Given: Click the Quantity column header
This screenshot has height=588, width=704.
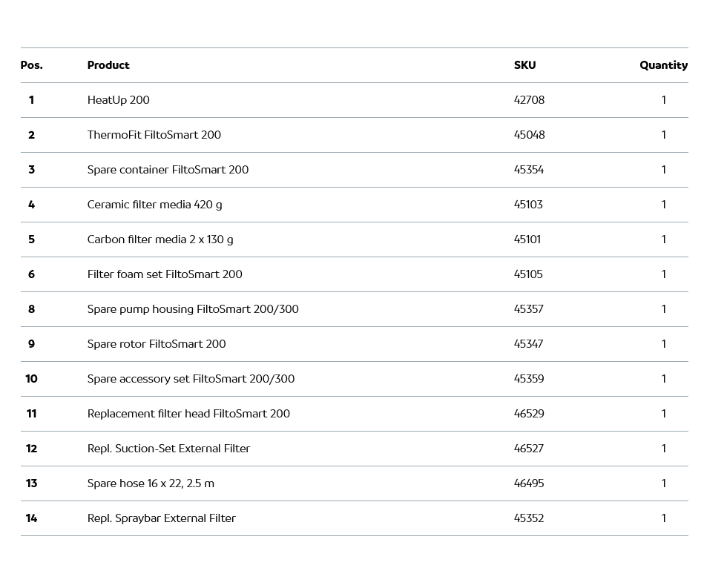Looking at the screenshot, I should tap(663, 65).
